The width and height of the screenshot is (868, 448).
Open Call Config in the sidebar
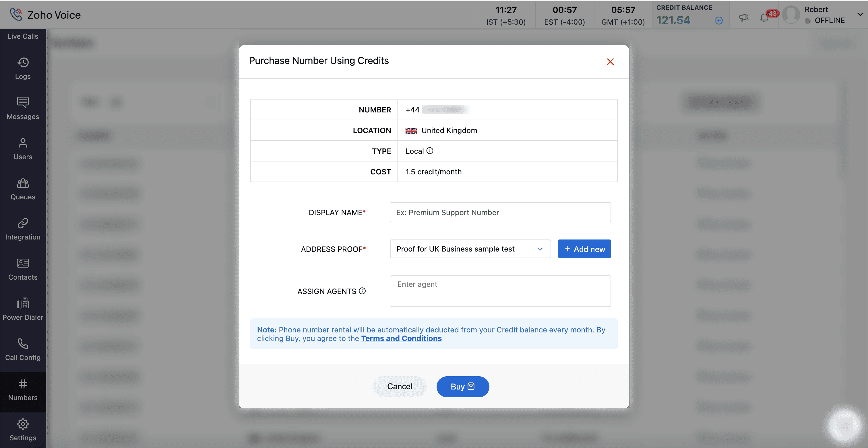(x=23, y=349)
